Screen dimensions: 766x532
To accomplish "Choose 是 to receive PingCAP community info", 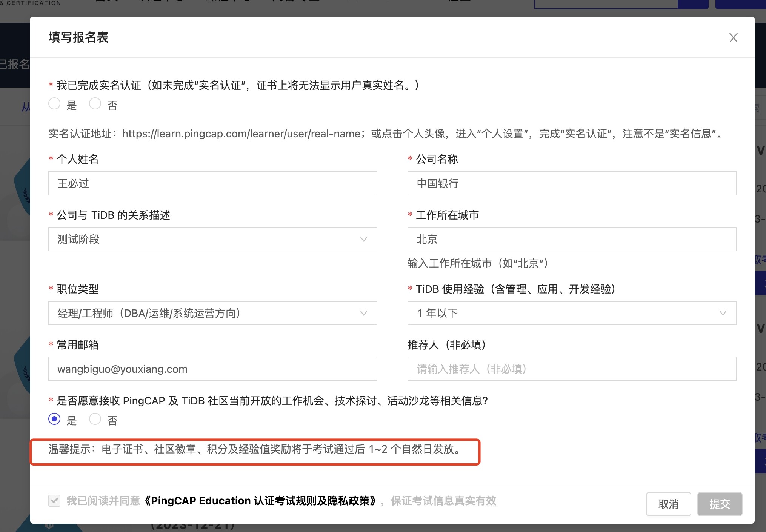I will pyautogui.click(x=54, y=419).
